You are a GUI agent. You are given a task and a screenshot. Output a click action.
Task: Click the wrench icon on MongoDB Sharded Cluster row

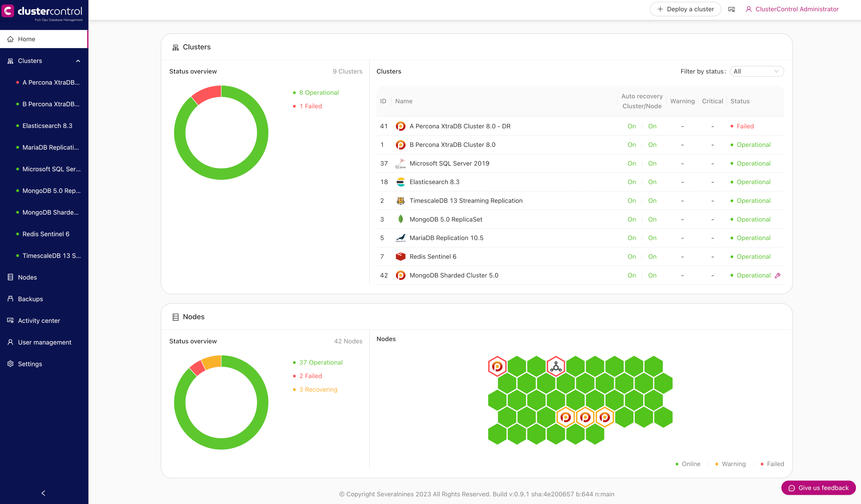click(x=778, y=275)
